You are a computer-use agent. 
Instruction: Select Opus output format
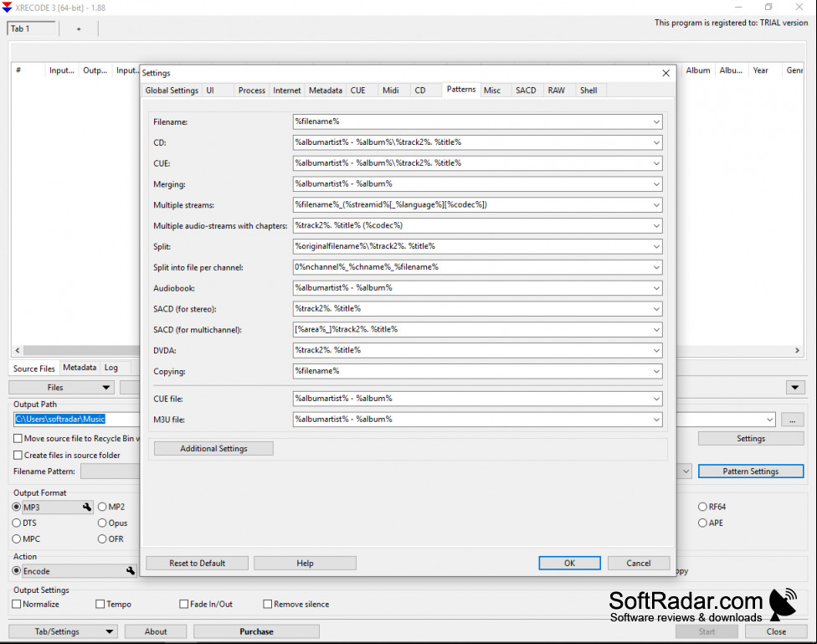(102, 523)
